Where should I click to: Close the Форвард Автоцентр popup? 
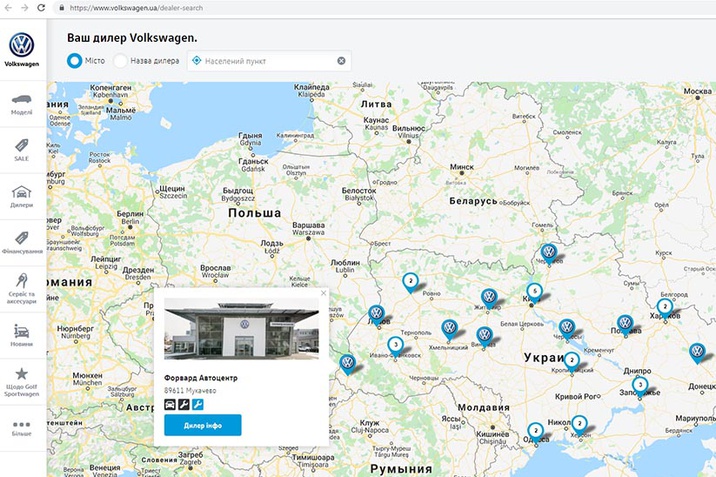pos(324,293)
